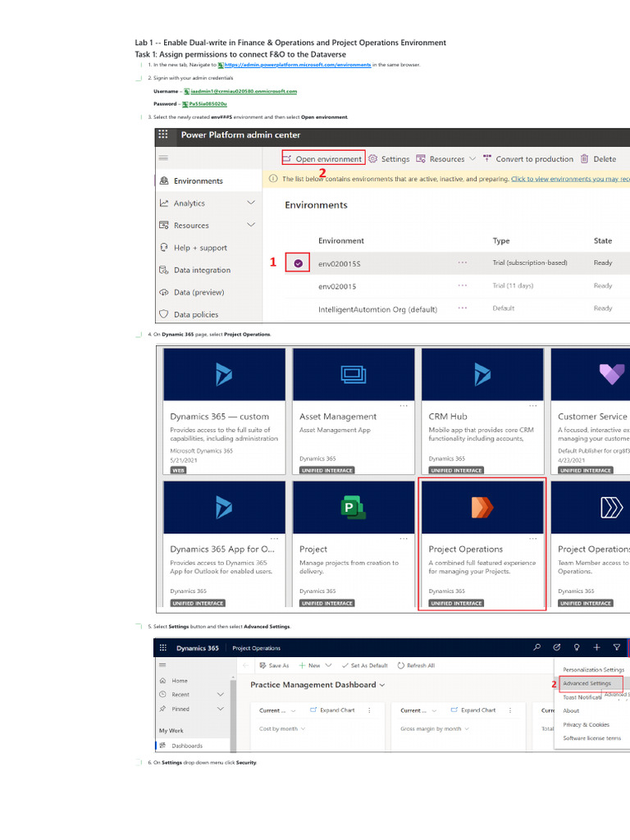Open Data (preview) in sidebar
The image size is (630, 840).
point(199,293)
